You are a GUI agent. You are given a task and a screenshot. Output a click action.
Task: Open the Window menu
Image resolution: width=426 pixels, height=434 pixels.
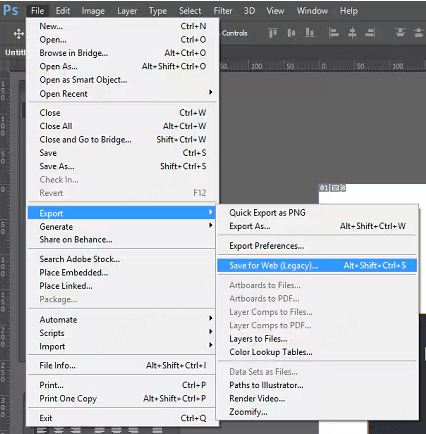pyautogui.click(x=312, y=11)
